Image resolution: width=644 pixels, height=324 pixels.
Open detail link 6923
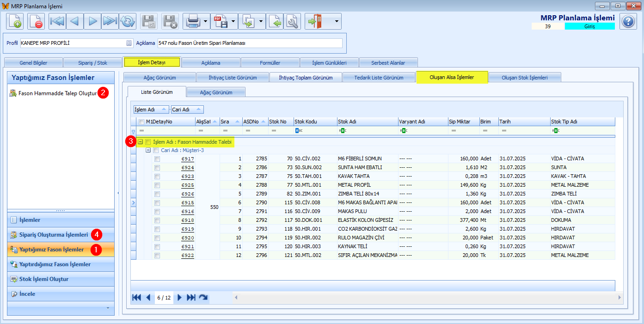[x=187, y=176]
